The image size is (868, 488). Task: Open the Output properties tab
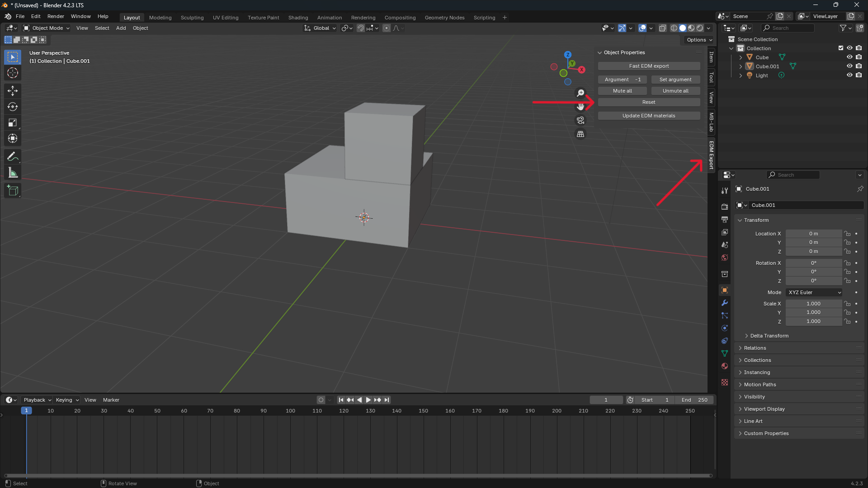click(x=725, y=219)
